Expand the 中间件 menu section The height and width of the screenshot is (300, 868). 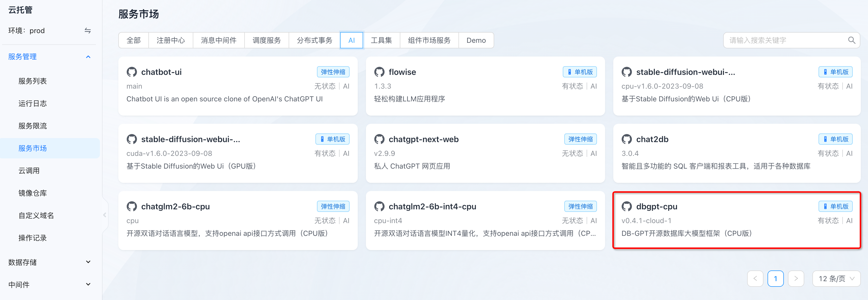point(88,284)
